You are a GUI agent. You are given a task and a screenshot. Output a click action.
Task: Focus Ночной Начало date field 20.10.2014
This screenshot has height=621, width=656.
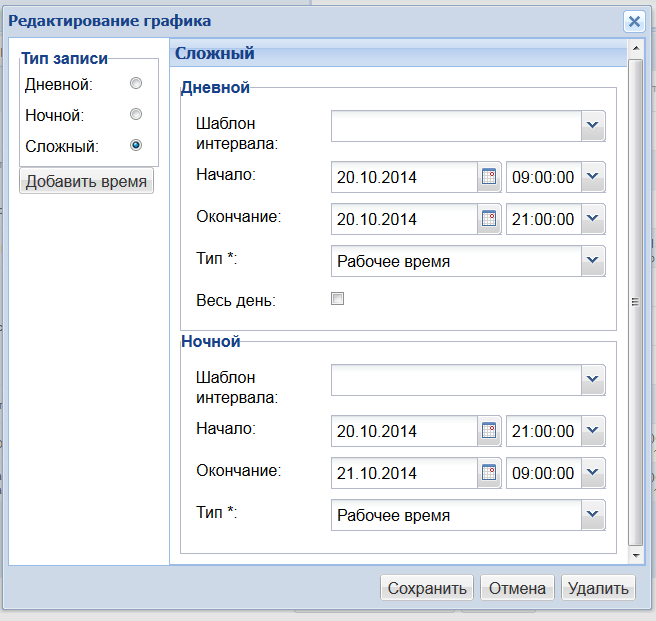(404, 431)
